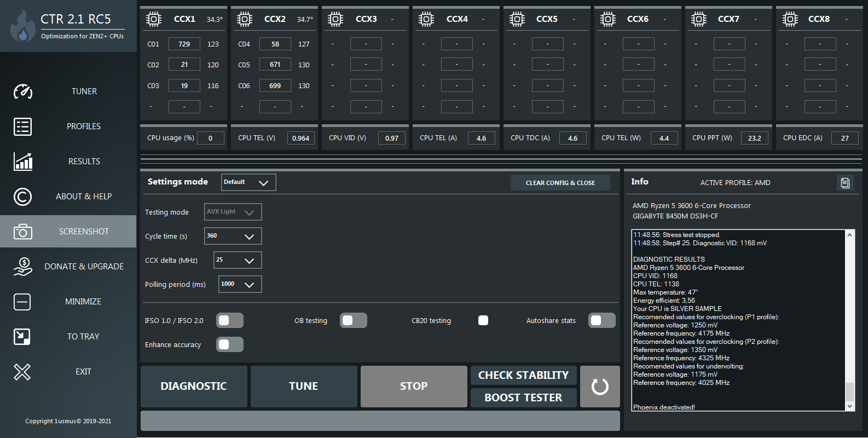Click the CCX5 chip icon

pos(517,20)
